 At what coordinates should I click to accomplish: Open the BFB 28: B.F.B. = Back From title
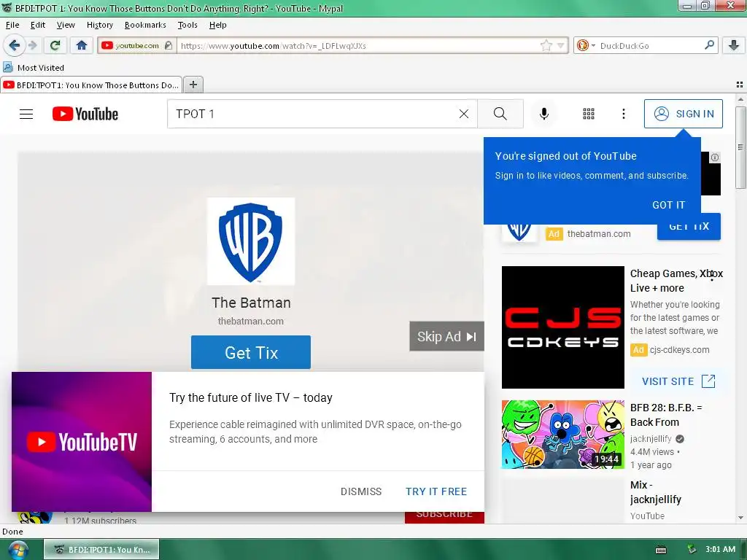pyautogui.click(x=666, y=415)
